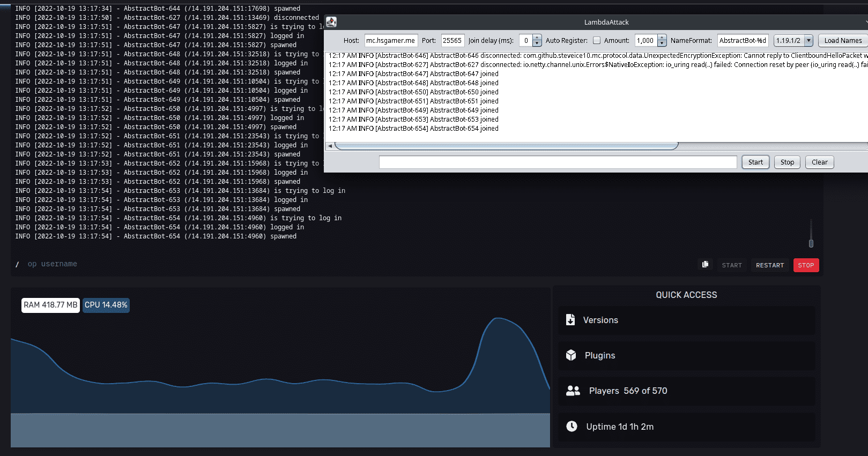
Task: Click the LambdaAttack window app icon
Action: tap(331, 22)
